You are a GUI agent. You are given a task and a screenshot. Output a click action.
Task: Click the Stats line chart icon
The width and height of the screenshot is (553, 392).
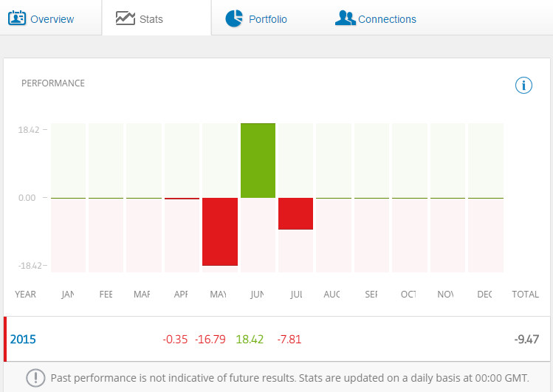(x=126, y=18)
